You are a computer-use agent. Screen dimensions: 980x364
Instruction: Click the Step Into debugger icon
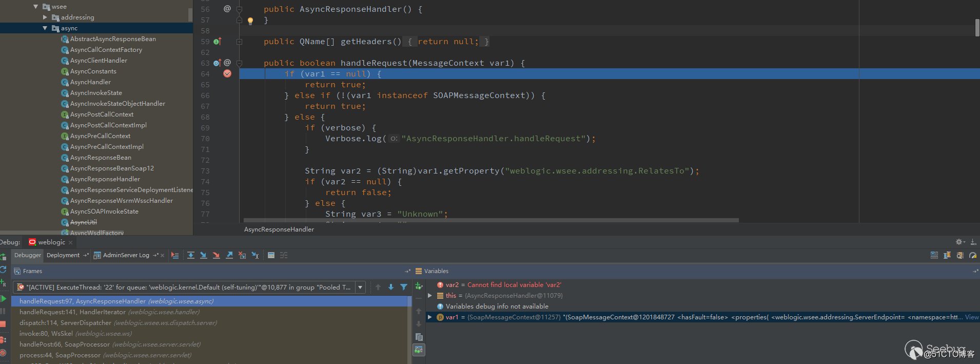point(204,255)
